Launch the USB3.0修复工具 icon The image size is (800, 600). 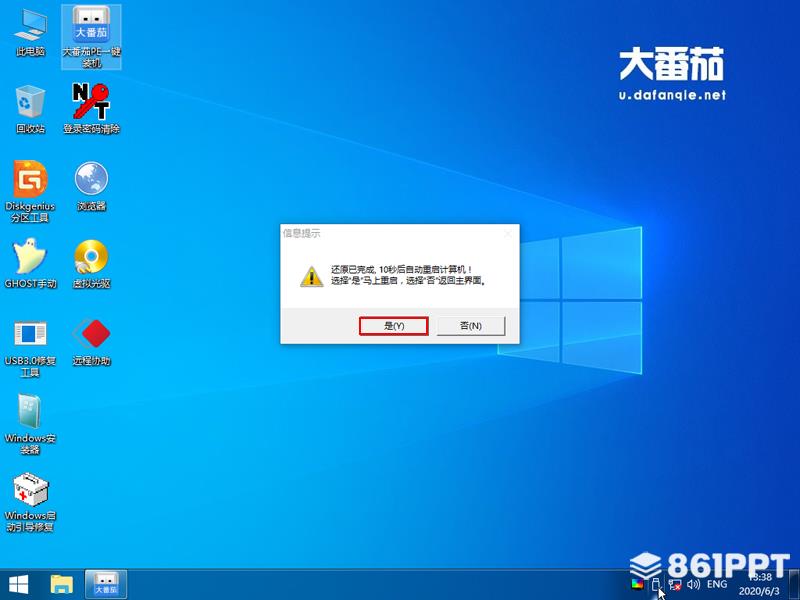point(30,349)
